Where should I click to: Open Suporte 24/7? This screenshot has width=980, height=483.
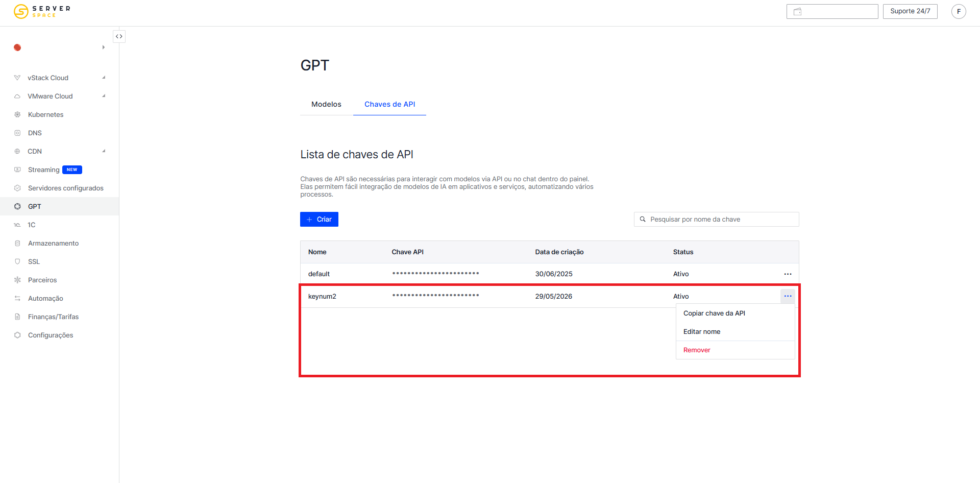910,11
